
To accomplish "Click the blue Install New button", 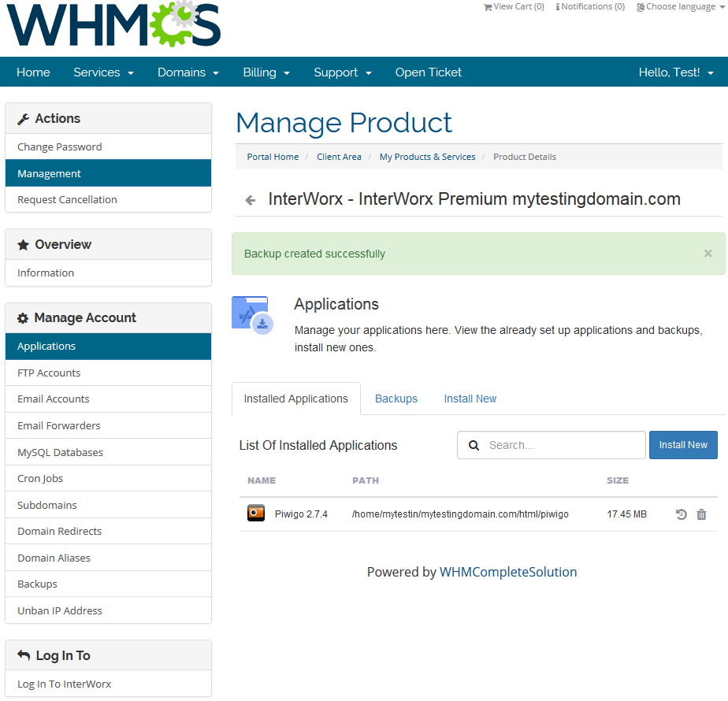I will [683, 445].
